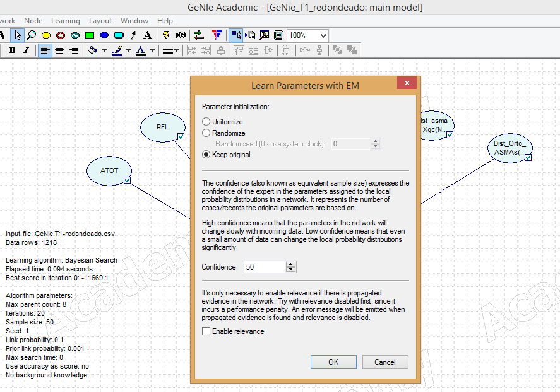Viewport: 560px width, 392px height.
Task: Select the RFL node ellipse
Action: (162, 127)
